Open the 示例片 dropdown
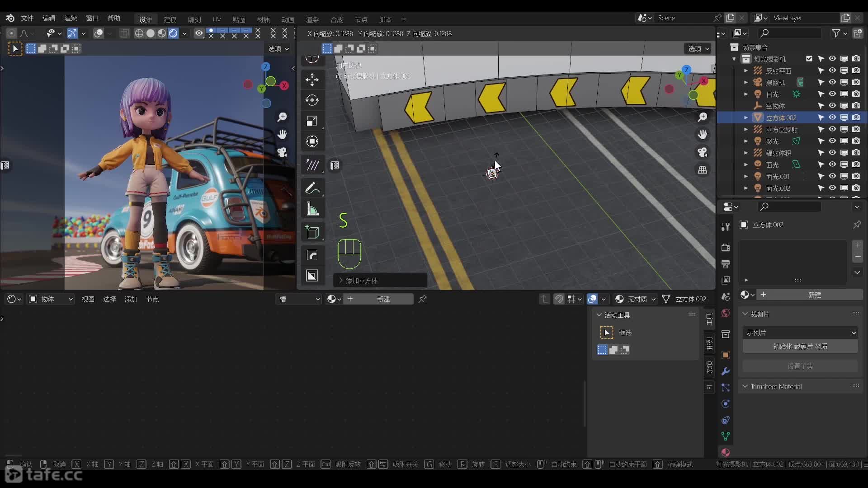Screen dimensions: 868x488 pyautogui.click(x=800, y=333)
